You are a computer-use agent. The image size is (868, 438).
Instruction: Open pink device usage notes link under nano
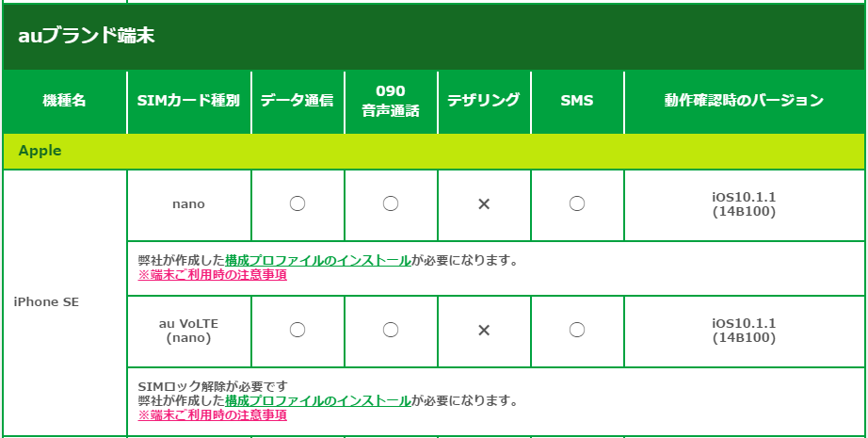click(212, 275)
